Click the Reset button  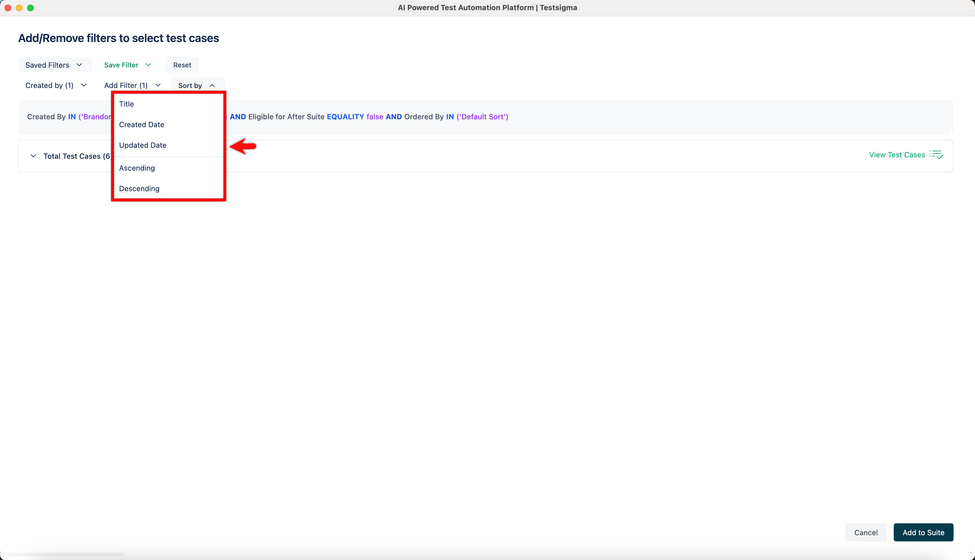182,65
